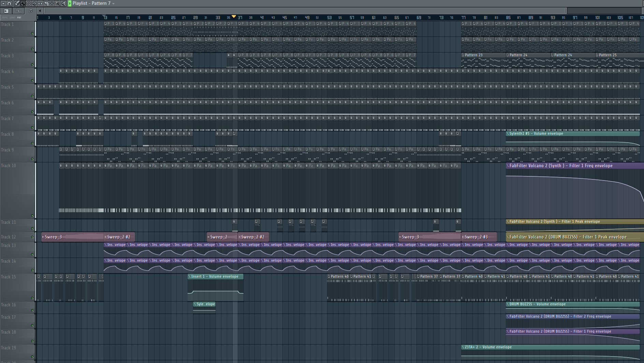
Task: Select the Z3TA+ 2 - Volume envelope clip
Action: coord(551,351)
